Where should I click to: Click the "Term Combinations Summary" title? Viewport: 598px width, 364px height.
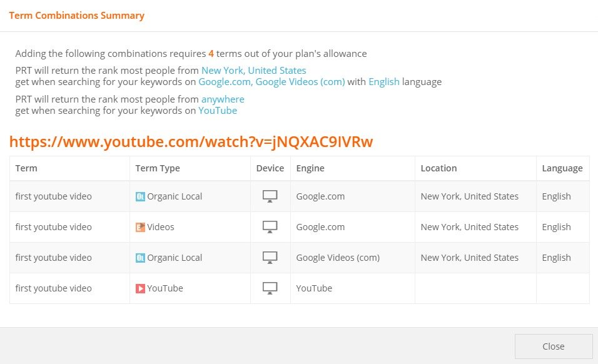pos(77,16)
